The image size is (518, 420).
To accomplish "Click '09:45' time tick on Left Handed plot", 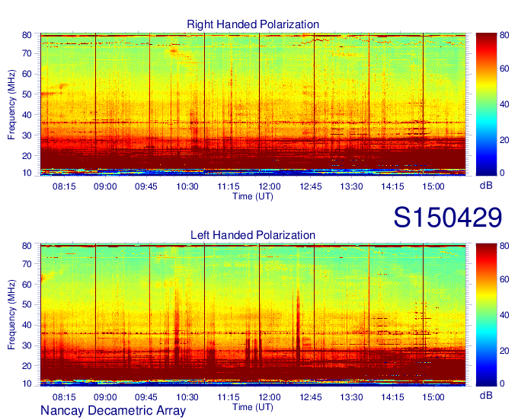I will (146, 397).
